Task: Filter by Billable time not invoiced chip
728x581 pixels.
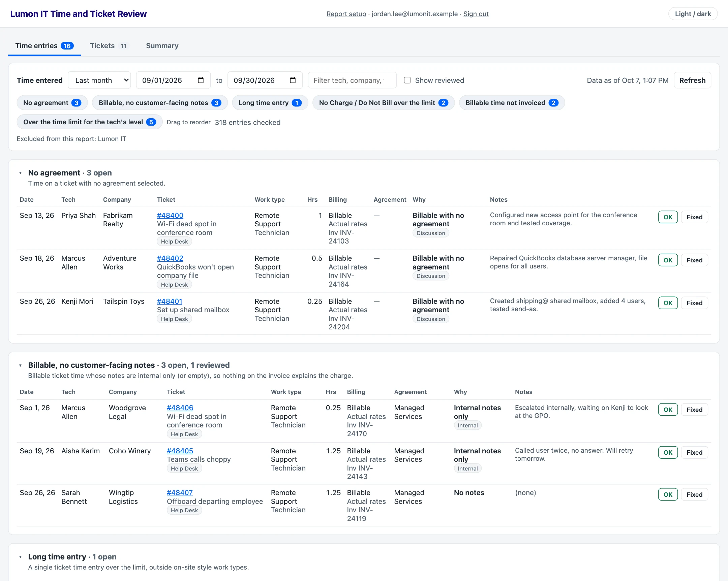Action: (512, 103)
